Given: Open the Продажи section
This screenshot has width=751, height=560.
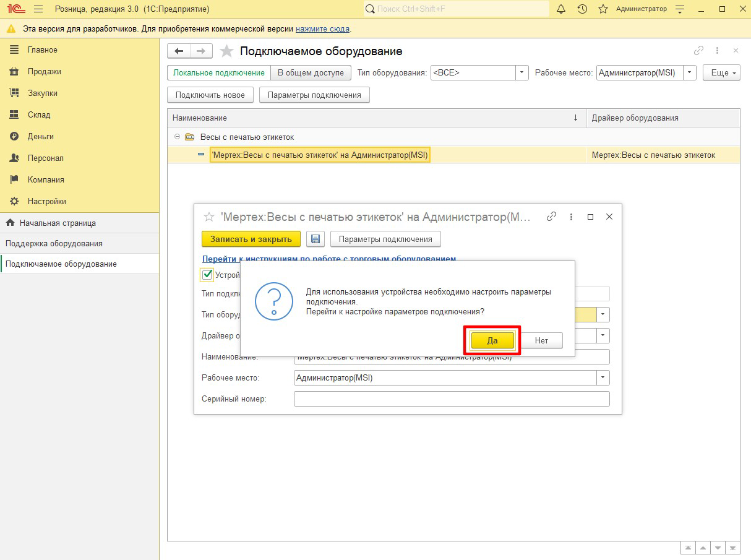Looking at the screenshot, I should coord(44,72).
